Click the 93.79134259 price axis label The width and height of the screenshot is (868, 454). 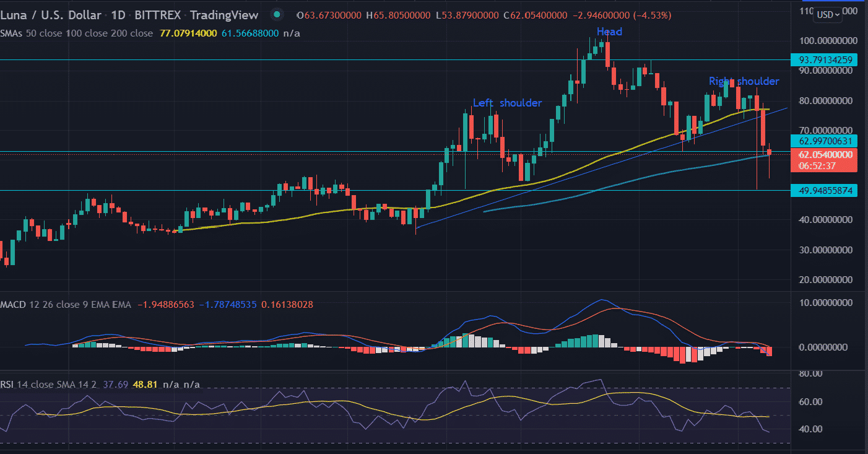[x=824, y=60]
